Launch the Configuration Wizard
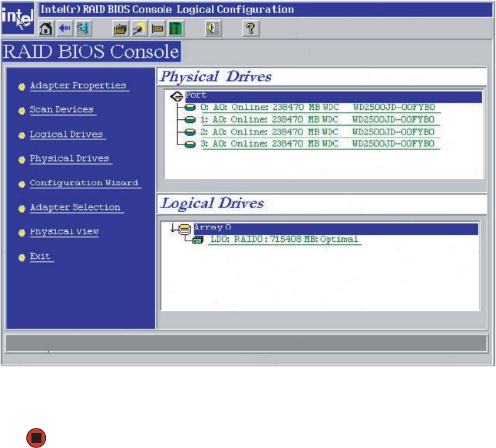 click(x=84, y=183)
